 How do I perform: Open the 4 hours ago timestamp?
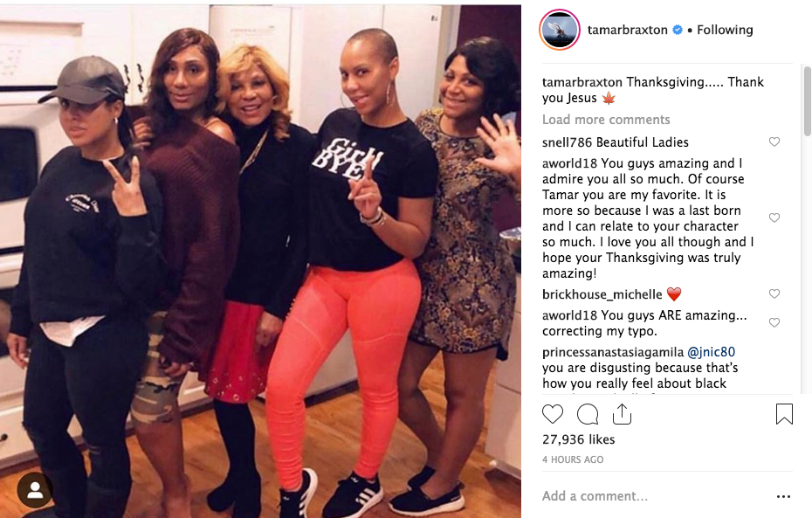click(x=573, y=459)
